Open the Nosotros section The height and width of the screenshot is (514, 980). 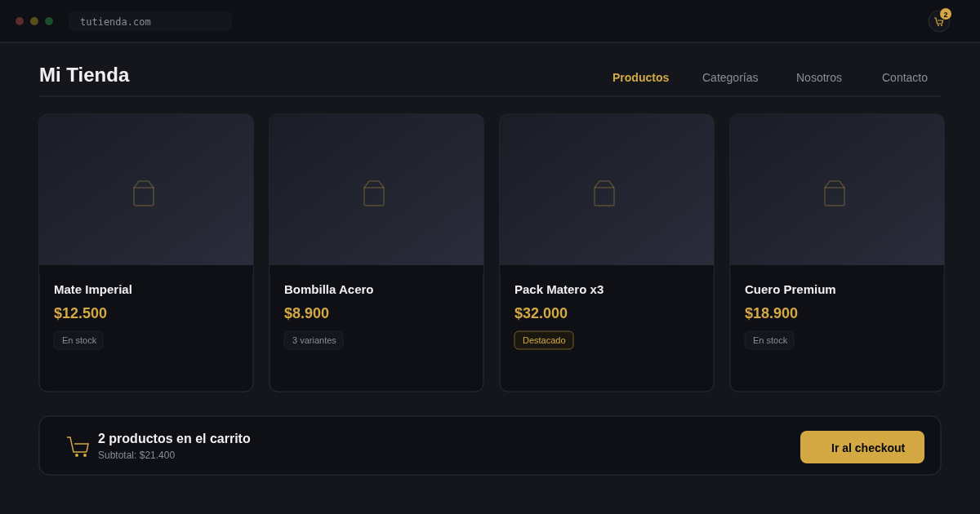[819, 78]
